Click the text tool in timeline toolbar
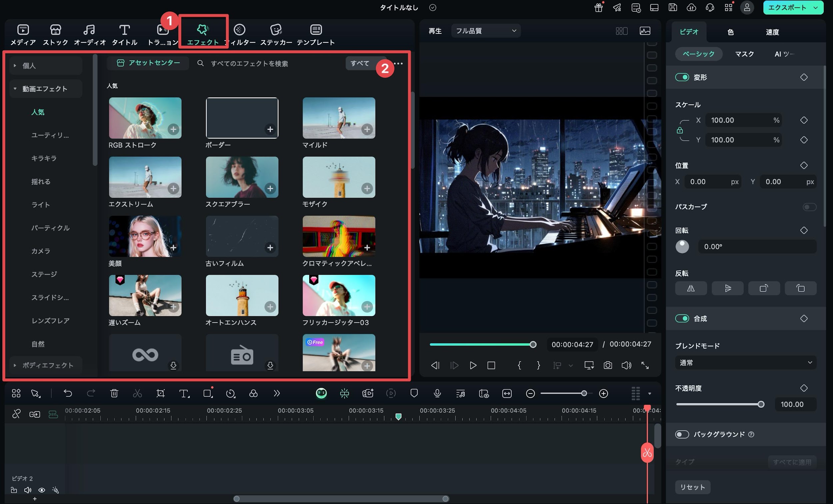This screenshot has height=504, width=833. click(184, 393)
